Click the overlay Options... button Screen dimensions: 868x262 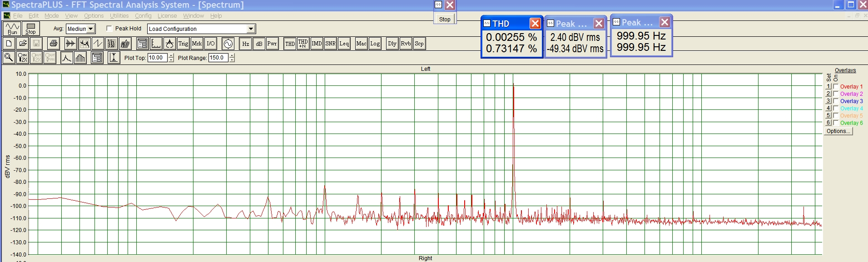(x=838, y=131)
